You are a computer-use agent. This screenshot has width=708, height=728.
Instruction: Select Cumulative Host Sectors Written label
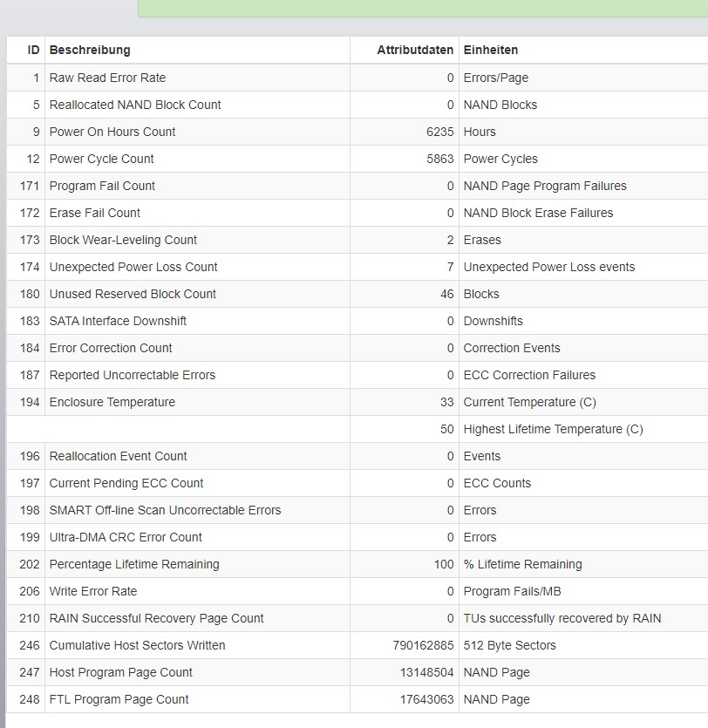(138, 645)
